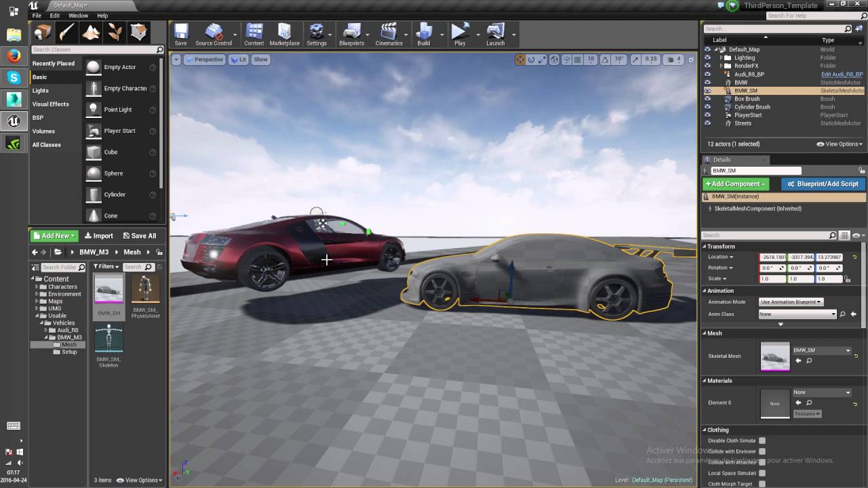Lock the Scale ratio padlock
The width and height of the screenshot is (868, 488).
click(x=846, y=279)
